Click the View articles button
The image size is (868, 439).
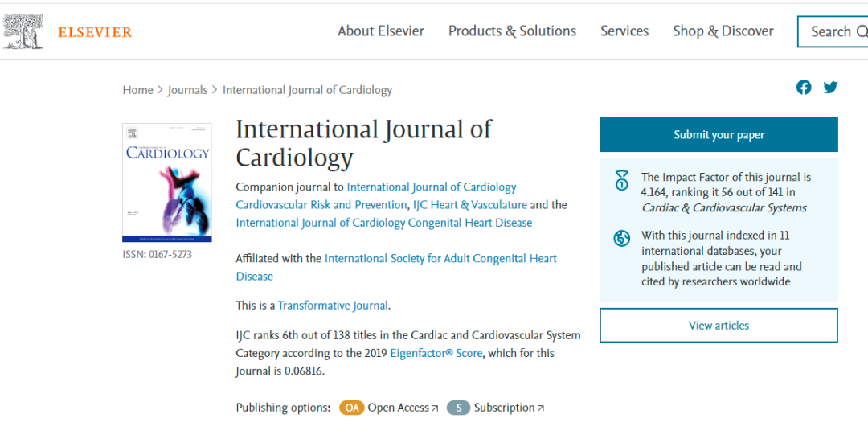(719, 326)
